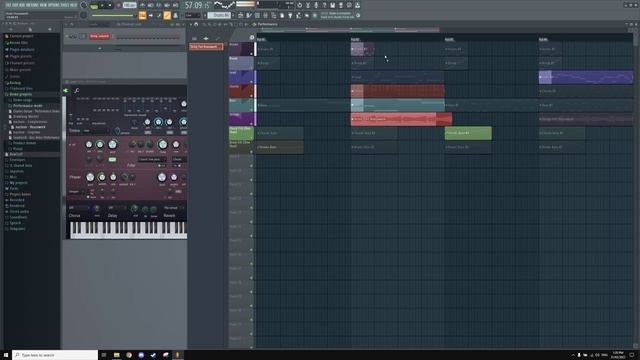Mute the Chords playlist track
640x360 pixels.
pos(252,96)
